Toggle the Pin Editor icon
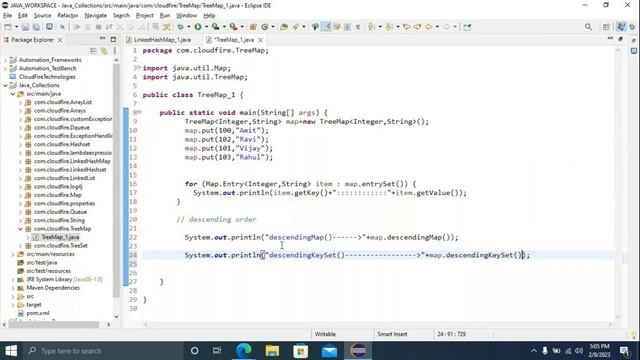 point(467,27)
